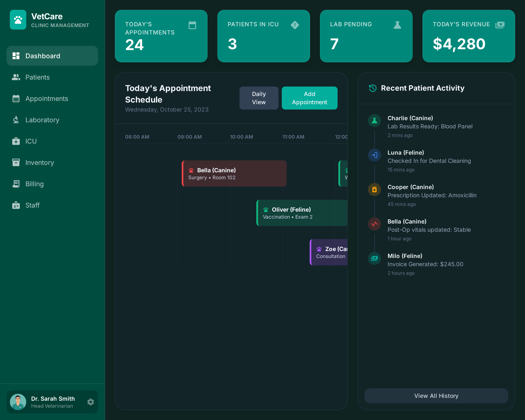
Task: Switch to the Daily View button
Action: [x=259, y=98]
